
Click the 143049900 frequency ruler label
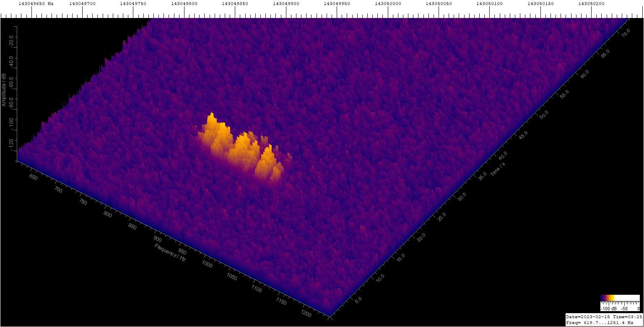pos(286,4)
